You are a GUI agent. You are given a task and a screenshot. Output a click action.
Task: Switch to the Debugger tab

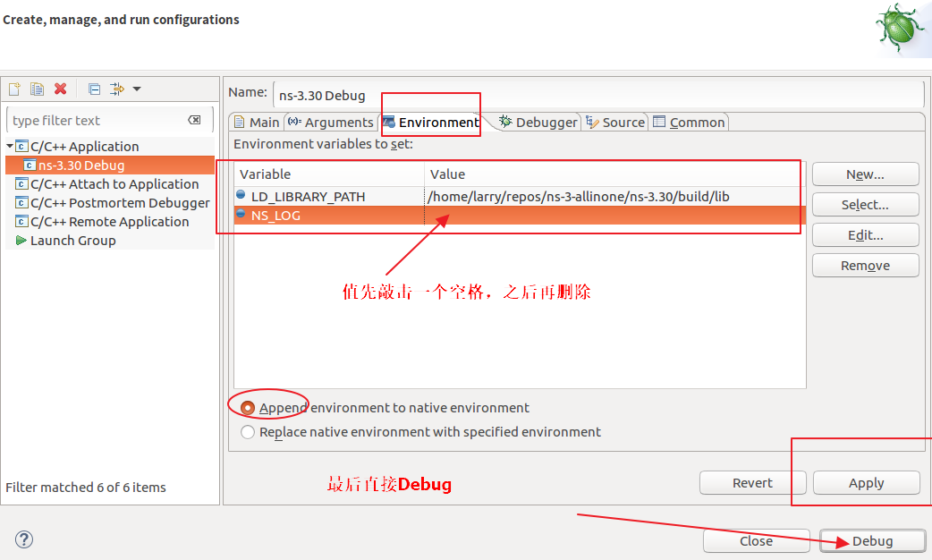point(539,122)
